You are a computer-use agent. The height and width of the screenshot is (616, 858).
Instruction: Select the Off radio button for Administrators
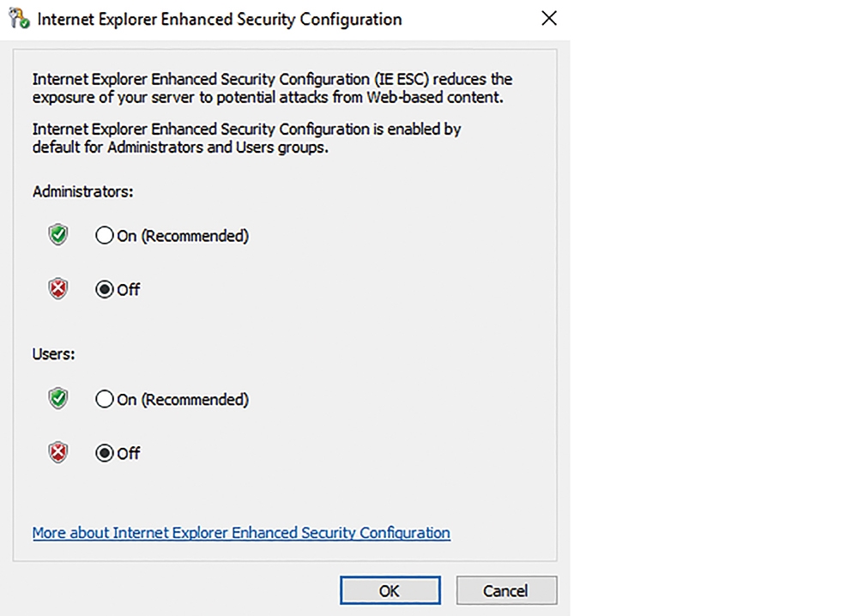pyautogui.click(x=105, y=289)
